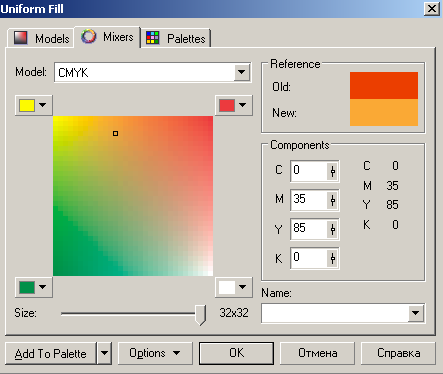This screenshot has height=374, width=443.
Task: Open the Options menu button
Action: click(x=155, y=353)
